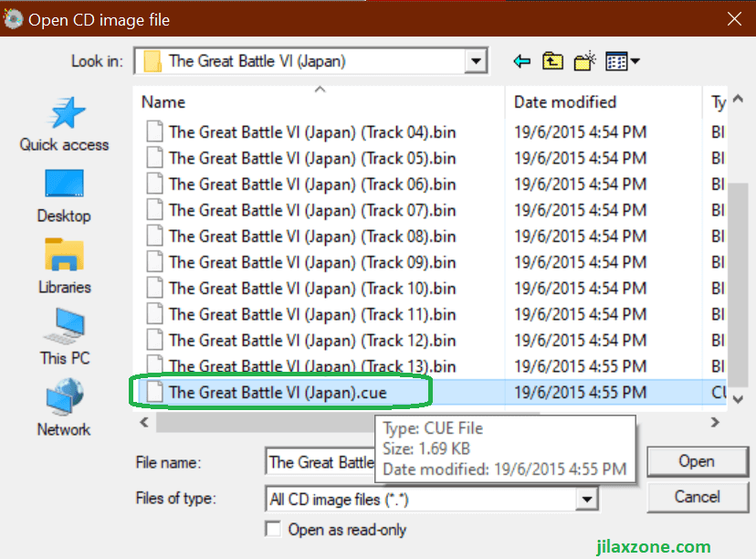Click the vertical scrollbar thumb
The height and width of the screenshot is (559, 756).
(x=738, y=285)
